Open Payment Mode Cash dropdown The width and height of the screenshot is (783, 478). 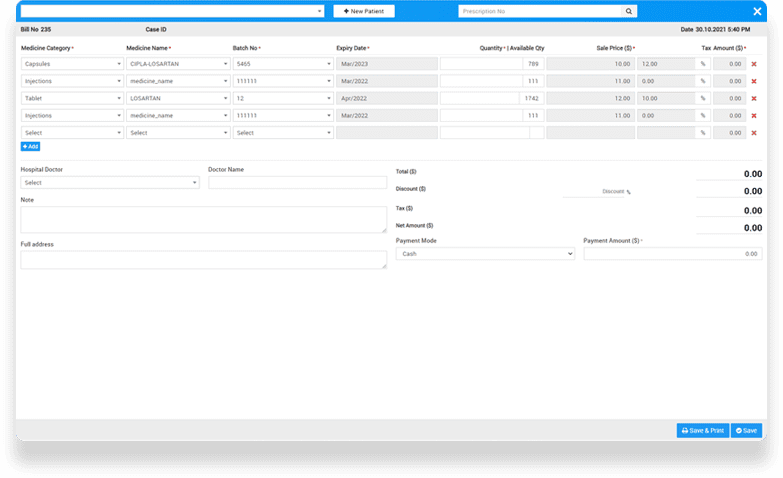(485, 254)
